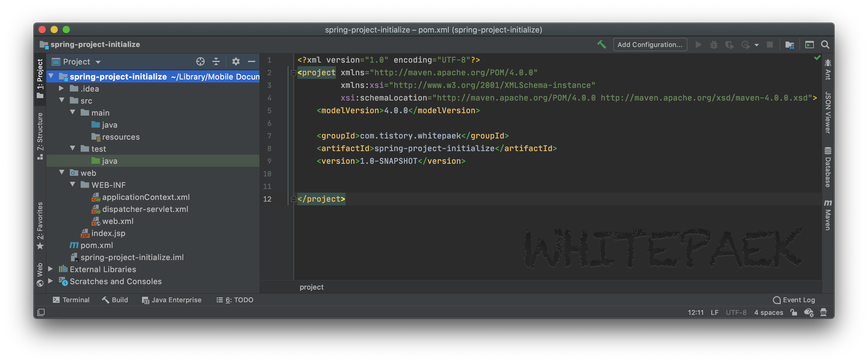Open Search Everywhere magnifier icon
The height and width of the screenshot is (363, 868).
point(825,45)
